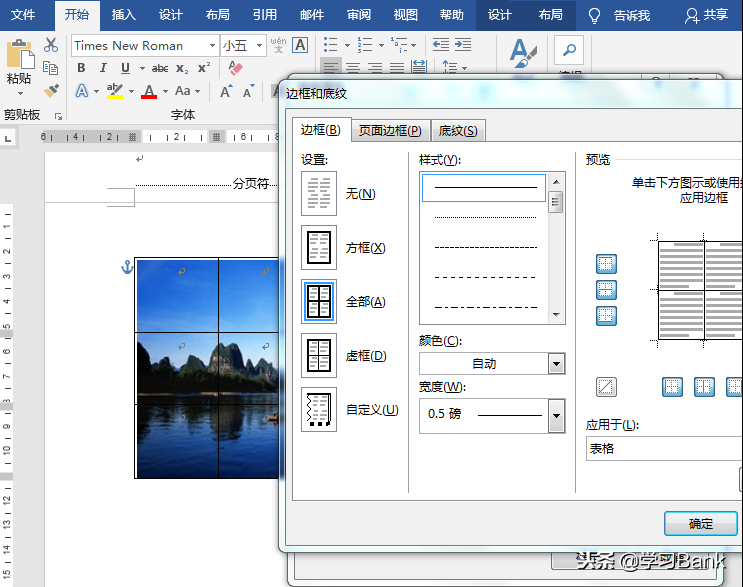Toggle Bold formatting
The image size is (743, 587).
81,68
